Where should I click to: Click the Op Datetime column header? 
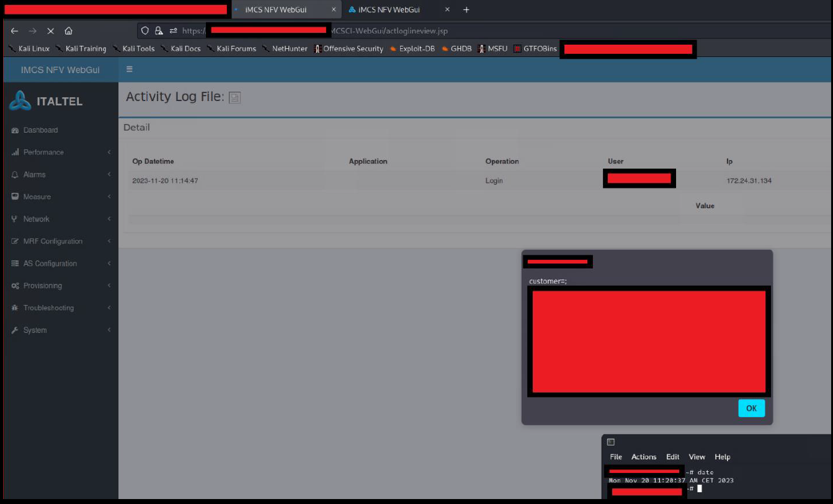(x=153, y=161)
